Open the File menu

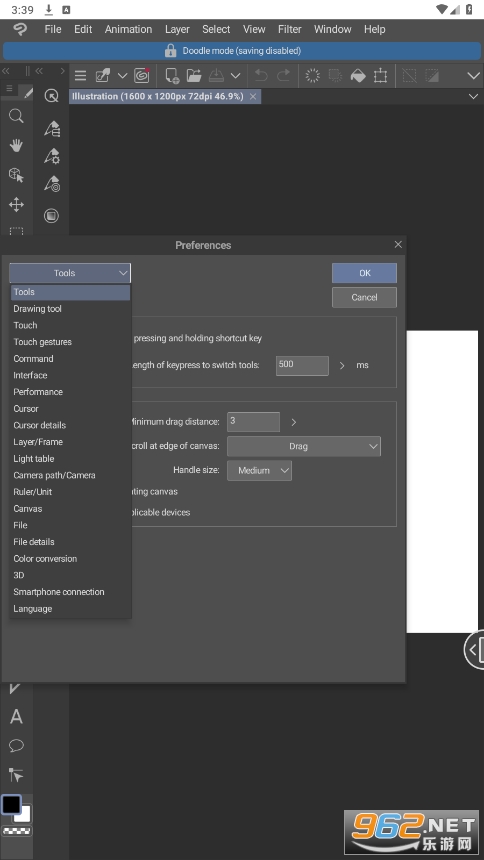point(53,29)
